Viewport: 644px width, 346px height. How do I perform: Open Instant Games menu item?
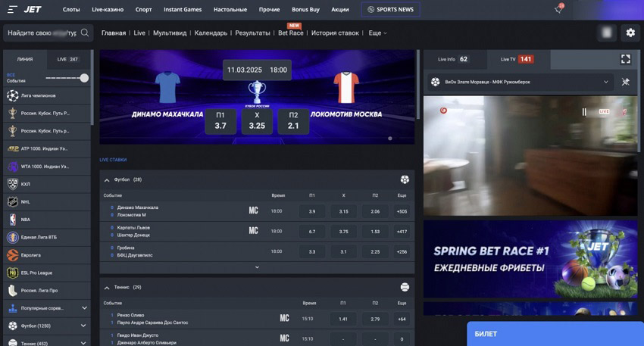tap(183, 9)
